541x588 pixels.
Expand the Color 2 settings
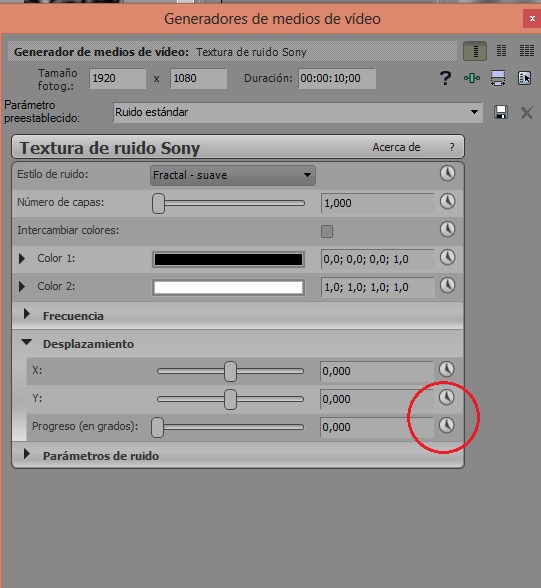pos(22,286)
